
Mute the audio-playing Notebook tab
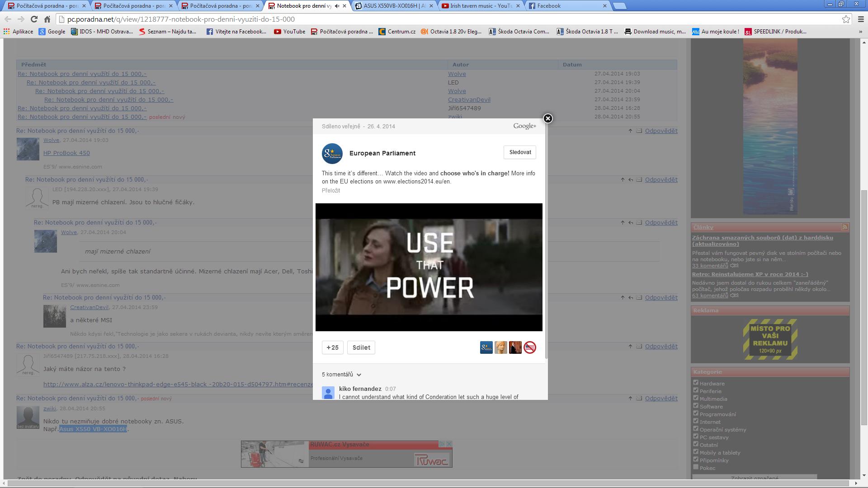pos(337,6)
